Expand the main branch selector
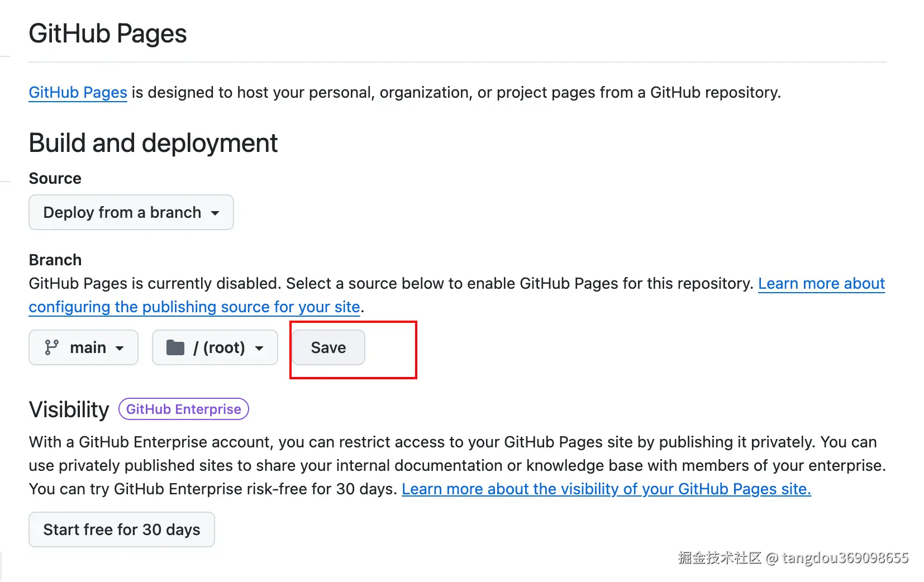This screenshot has height=582, width=924. (83, 347)
